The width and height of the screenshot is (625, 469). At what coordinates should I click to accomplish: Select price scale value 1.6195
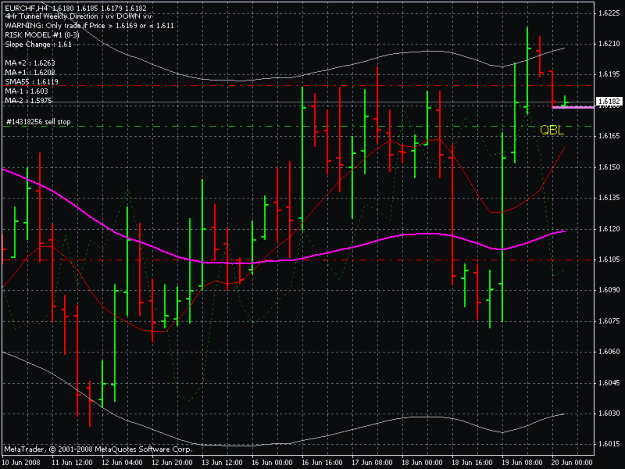609,74
